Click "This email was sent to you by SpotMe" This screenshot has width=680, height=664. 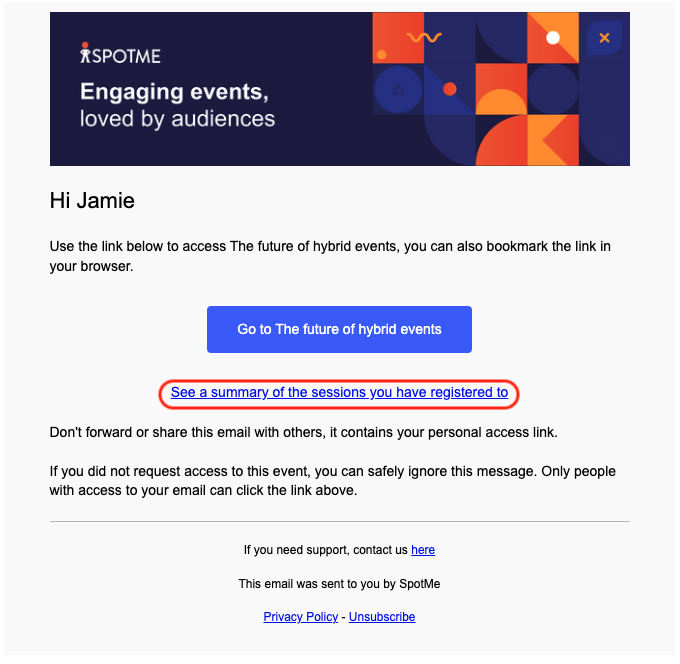339,584
